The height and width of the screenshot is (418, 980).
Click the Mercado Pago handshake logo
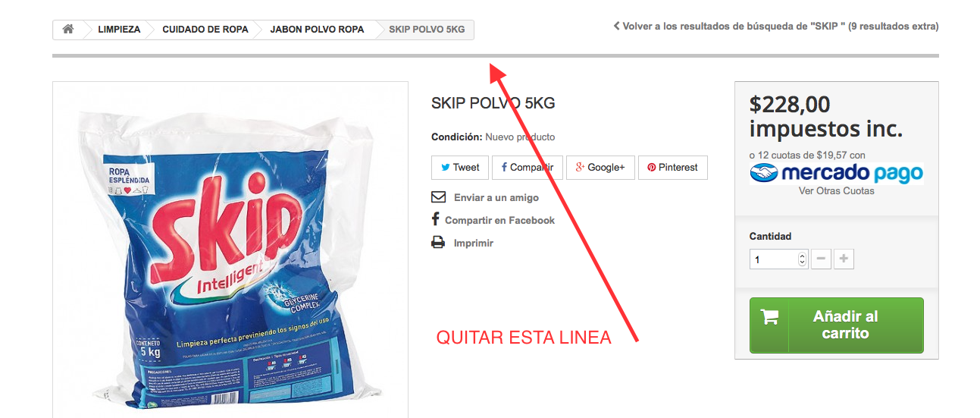(x=763, y=174)
